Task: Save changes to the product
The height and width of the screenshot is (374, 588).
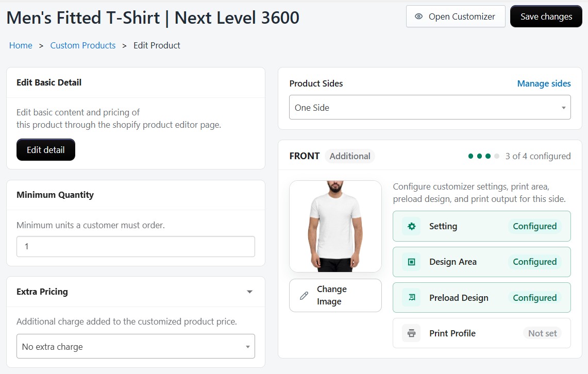Action: 546,16
